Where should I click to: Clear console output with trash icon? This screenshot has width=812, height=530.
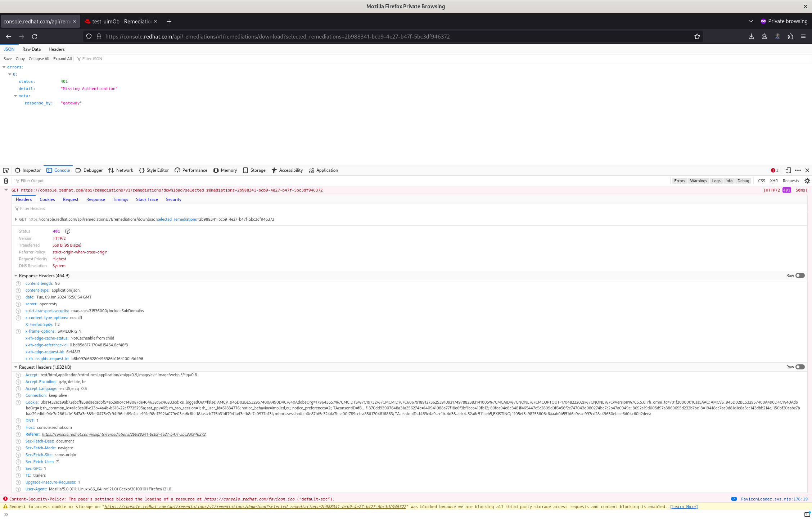tap(6, 181)
